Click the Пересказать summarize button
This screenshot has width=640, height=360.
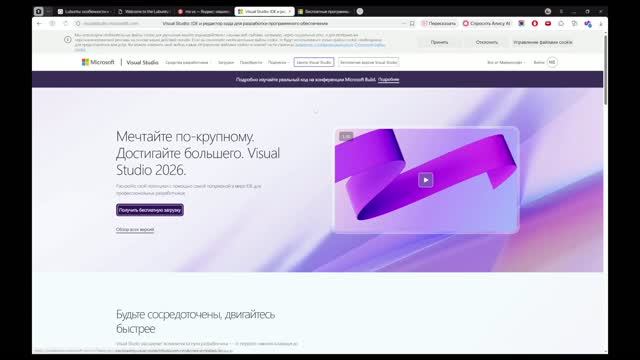pyautogui.click(x=439, y=24)
